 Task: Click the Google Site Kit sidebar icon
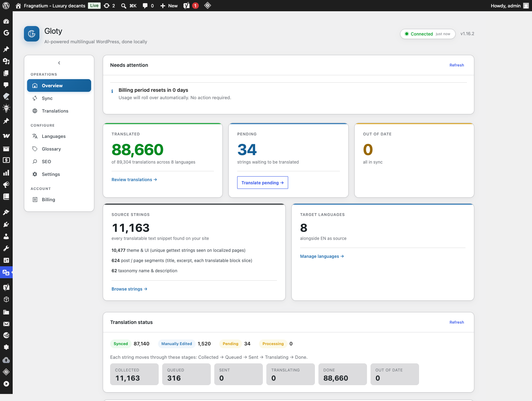point(6,33)
